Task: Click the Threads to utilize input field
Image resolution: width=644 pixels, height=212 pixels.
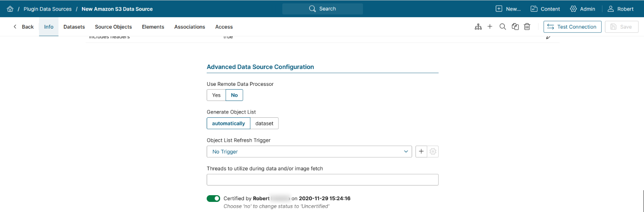Action: (x=322, y=180)
